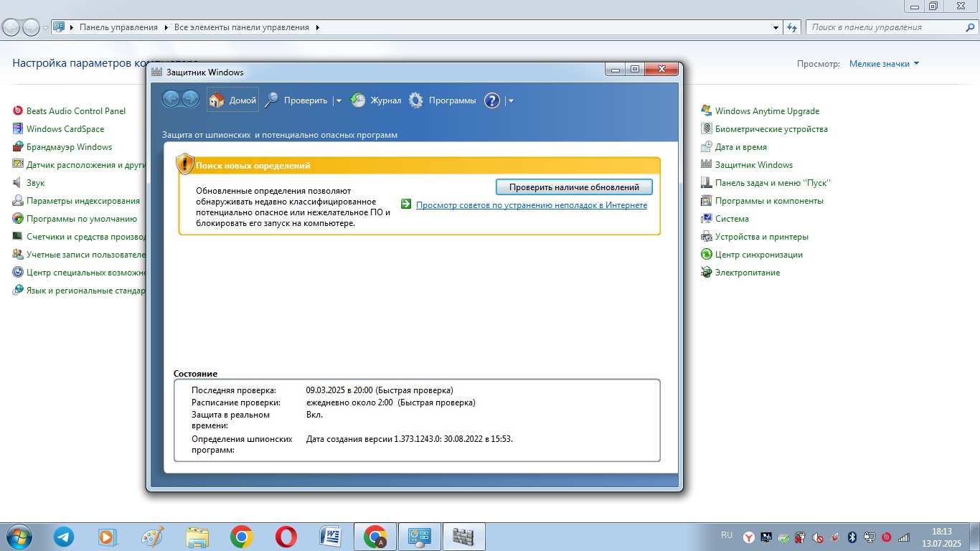Open Устройства и принтеры item
The width and height of the screenshot is (980, 551).
click(762, 237)
